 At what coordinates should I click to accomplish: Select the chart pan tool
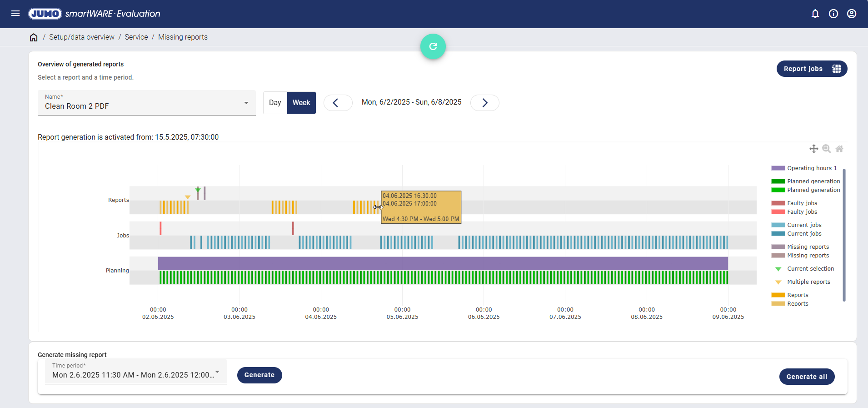(x=813, y=149)
